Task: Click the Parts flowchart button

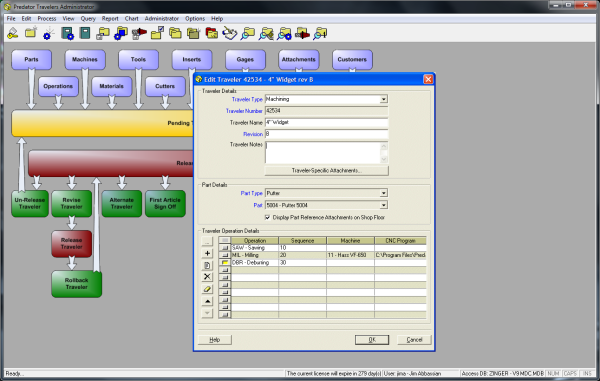Action: click(x=31, y=59)
